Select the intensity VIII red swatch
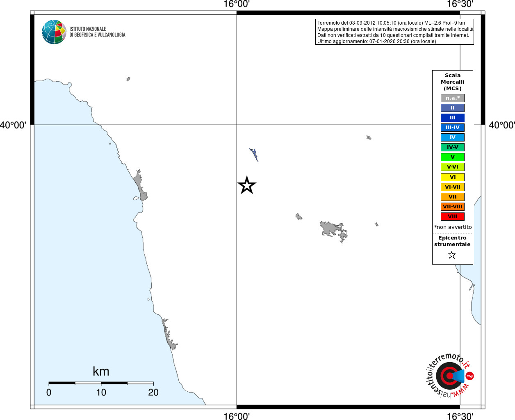515x420 pixels. click(453, 217)
